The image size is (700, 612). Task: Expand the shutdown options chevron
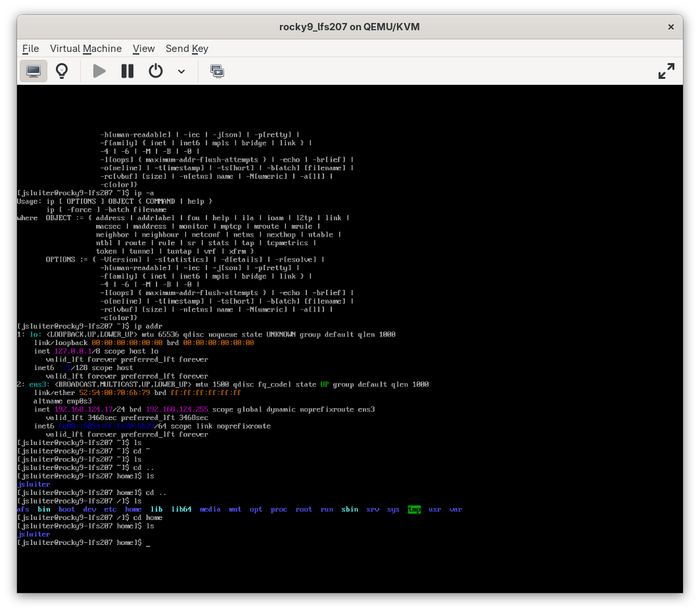tap(181, 70)
